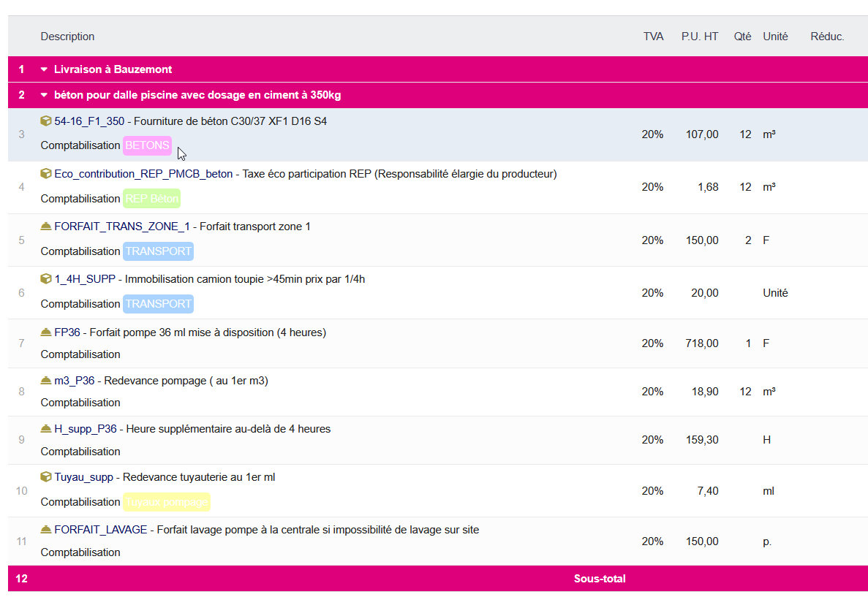
Task: Open service link FORFAIT_TRANS_ZONE_1
Action: pyautogui.click(x=122, y=227)
